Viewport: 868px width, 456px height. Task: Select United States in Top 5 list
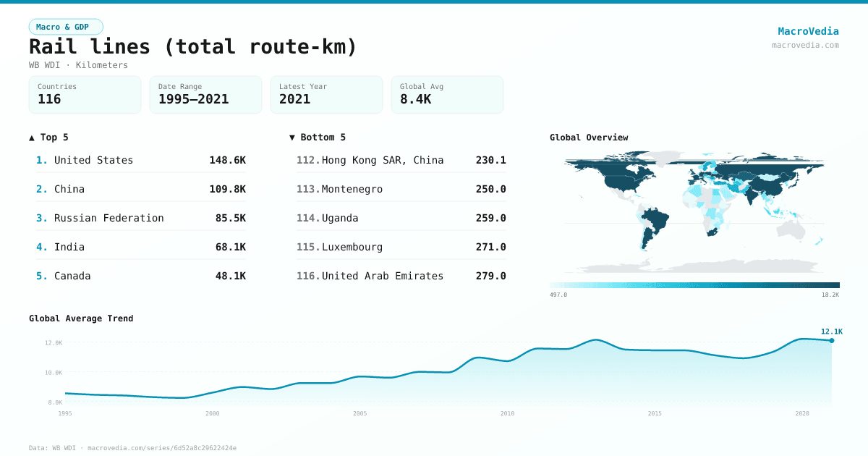141,160
